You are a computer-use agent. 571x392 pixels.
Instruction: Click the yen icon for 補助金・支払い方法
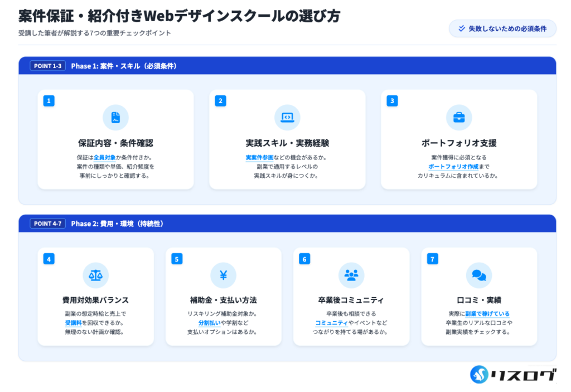click(x=223, y=275)
